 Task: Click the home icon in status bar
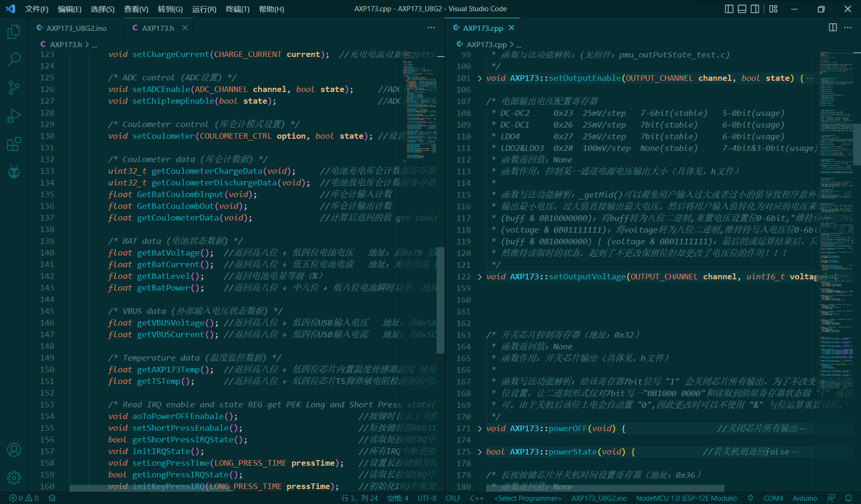pos(52,498)
